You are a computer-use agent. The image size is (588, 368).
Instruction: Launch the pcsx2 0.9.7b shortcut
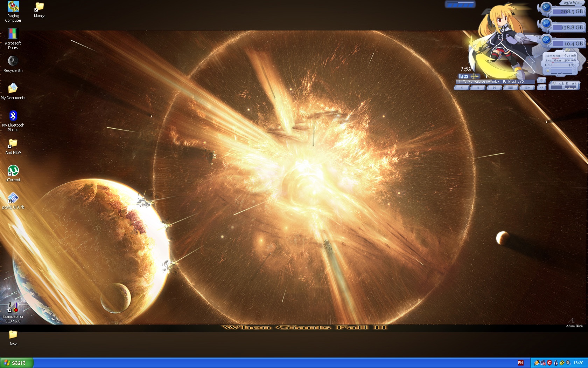pos(13,200)
